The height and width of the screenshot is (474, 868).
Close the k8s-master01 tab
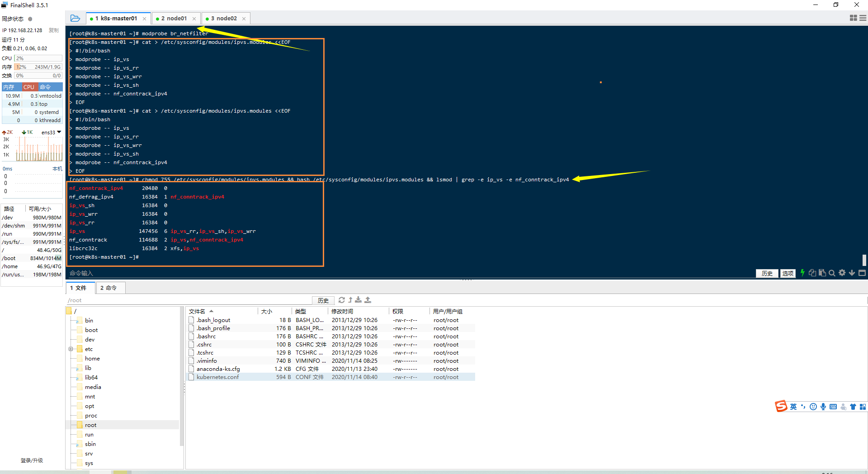(144, 19)
